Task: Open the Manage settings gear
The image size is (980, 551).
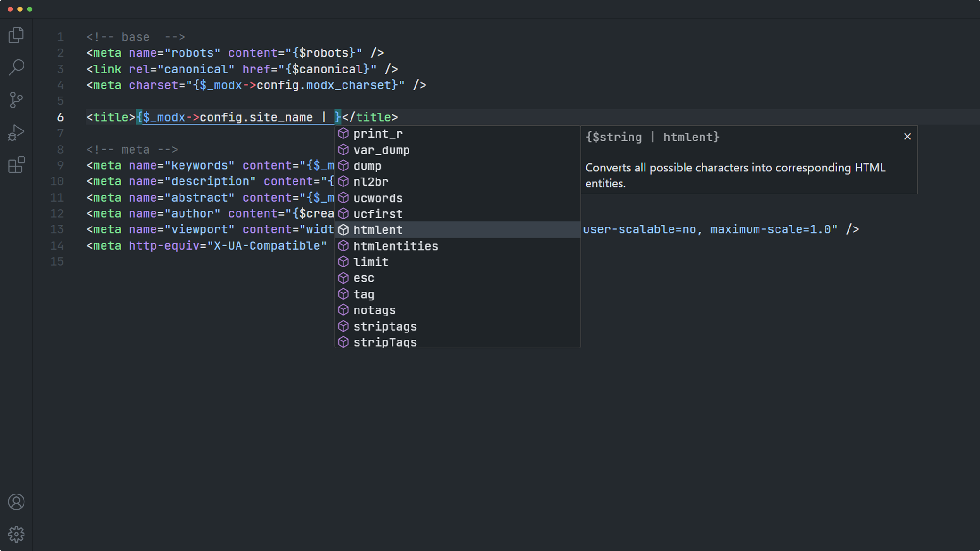Action: (16, 534)
